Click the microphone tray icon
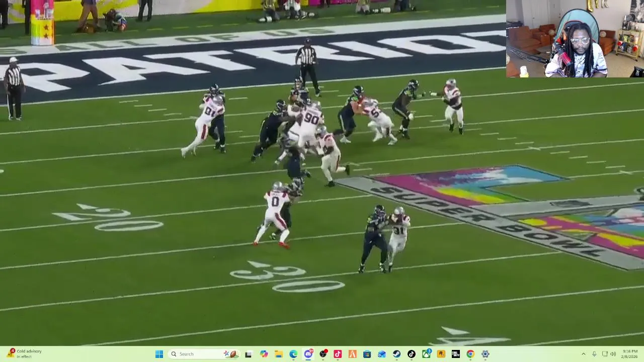Screen dimensions: 644x362 click(594, 354)
